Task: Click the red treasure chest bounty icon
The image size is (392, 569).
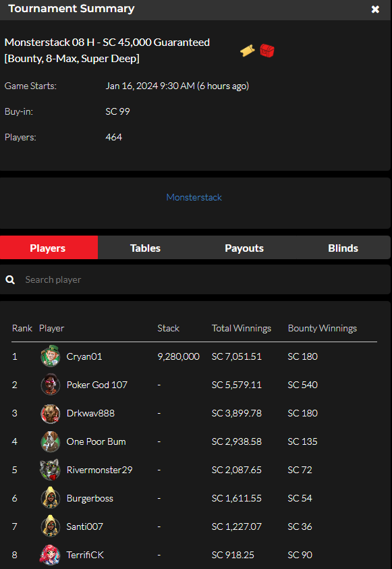Action: 267,51
